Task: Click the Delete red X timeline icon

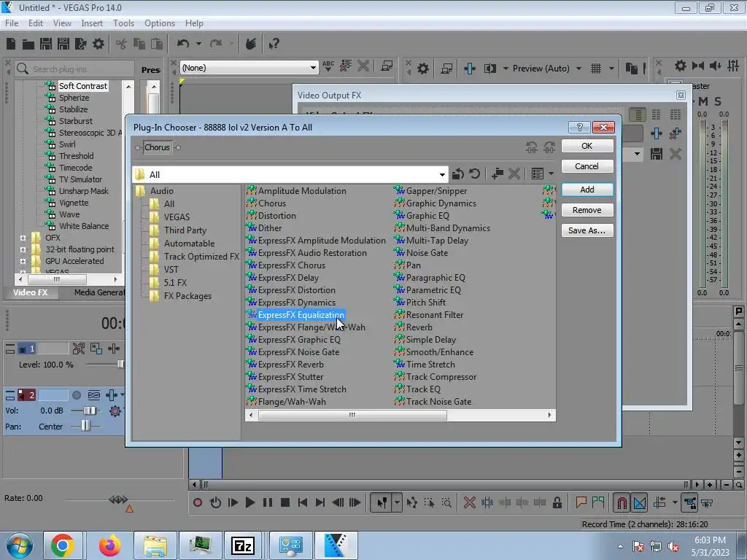Action: [469, 502]
